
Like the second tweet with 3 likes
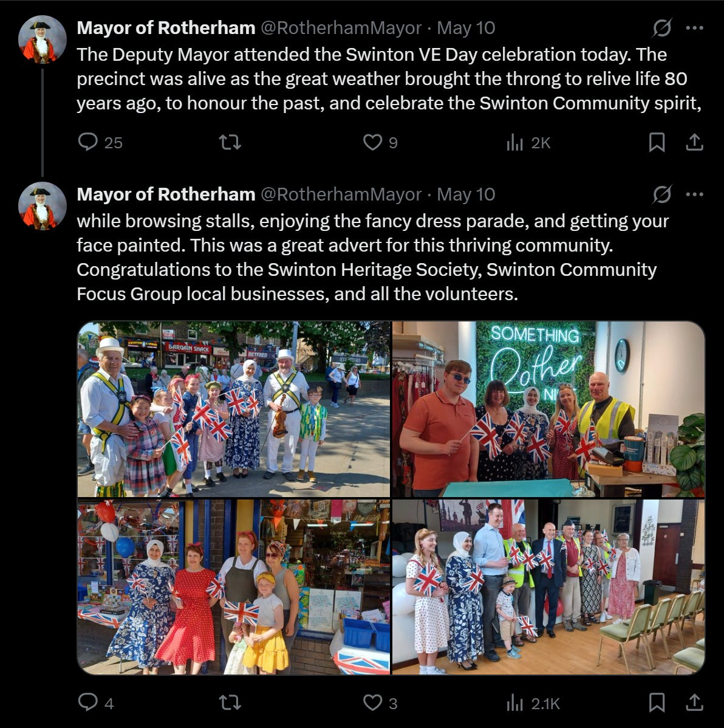(x=380, y=702)
